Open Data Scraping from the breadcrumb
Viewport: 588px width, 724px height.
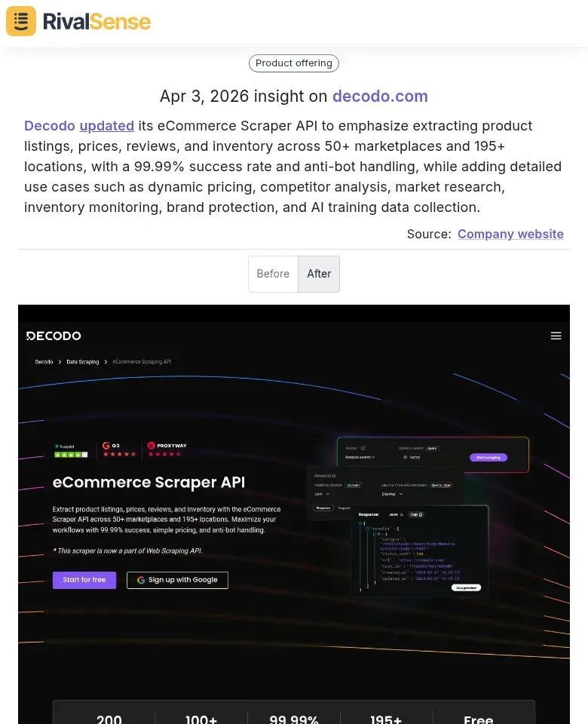(x=83, y=362)
